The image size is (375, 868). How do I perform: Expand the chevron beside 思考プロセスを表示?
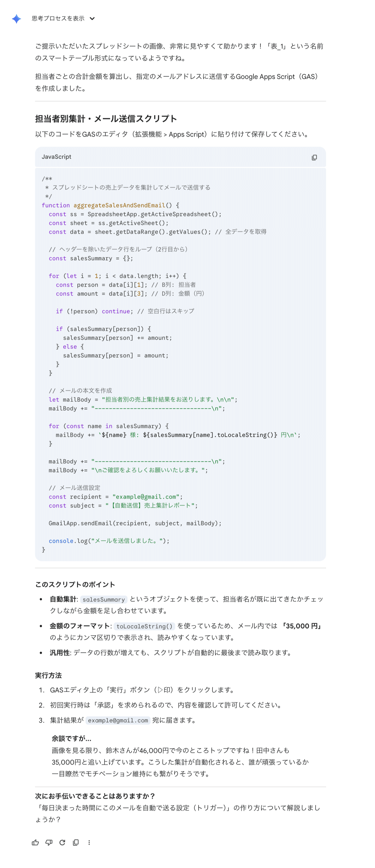click(x=92, y=19)
